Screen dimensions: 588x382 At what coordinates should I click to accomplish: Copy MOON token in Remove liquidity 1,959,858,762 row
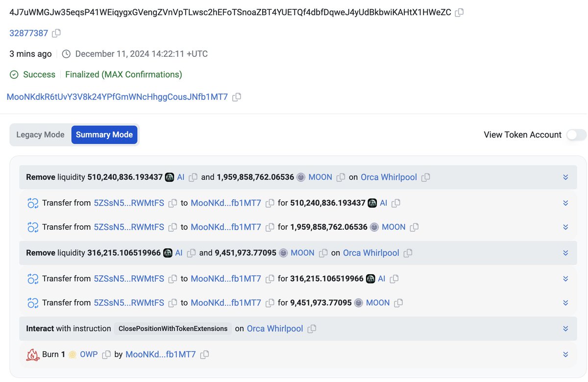pos(341,177)
